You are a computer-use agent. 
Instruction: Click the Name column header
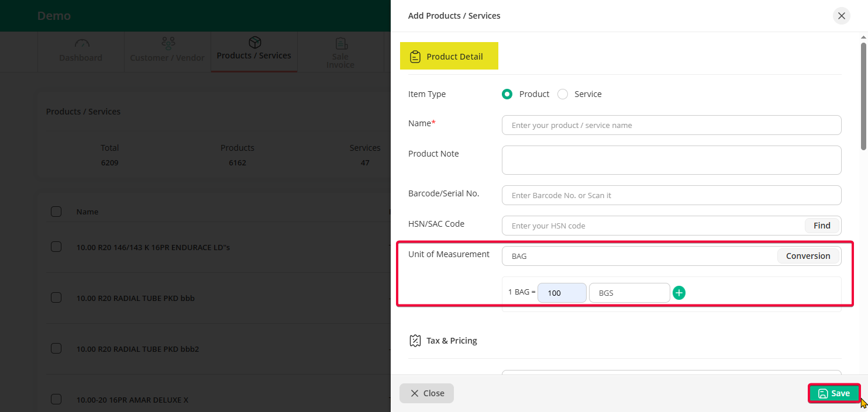coord(87,212)
